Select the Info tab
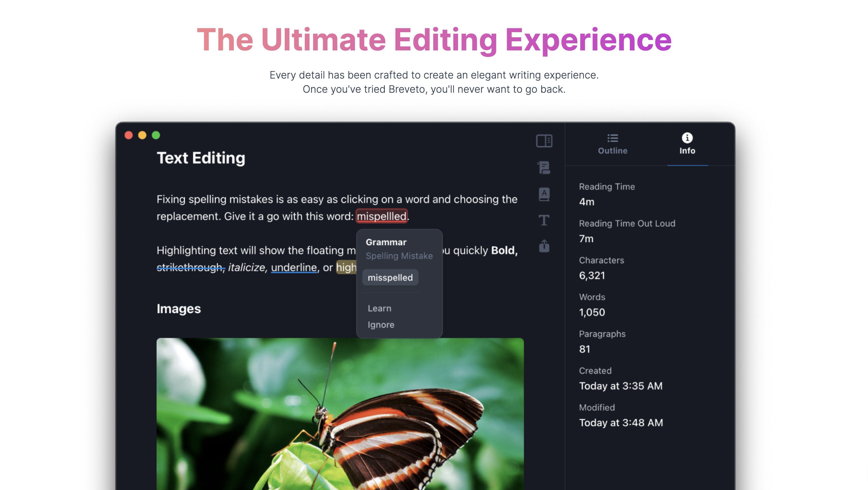 pyautogui.click(x=687, y=144)
